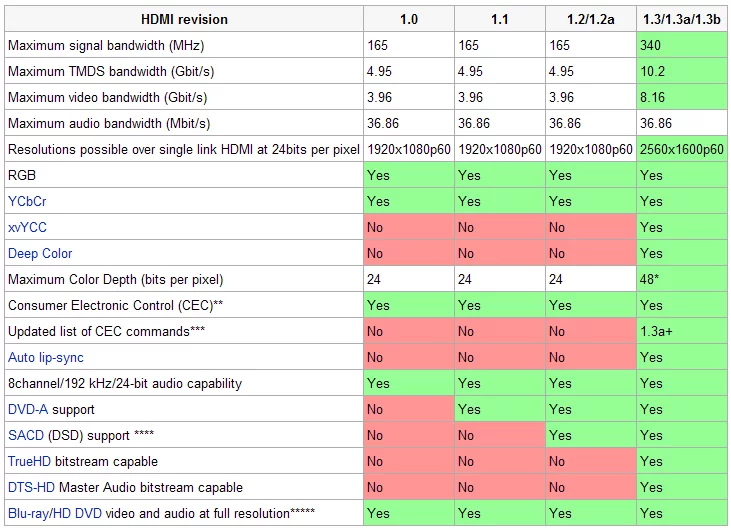The image size is (731, 530).
Task: Open the Auto lip-sync link
Action: [46, 357]
